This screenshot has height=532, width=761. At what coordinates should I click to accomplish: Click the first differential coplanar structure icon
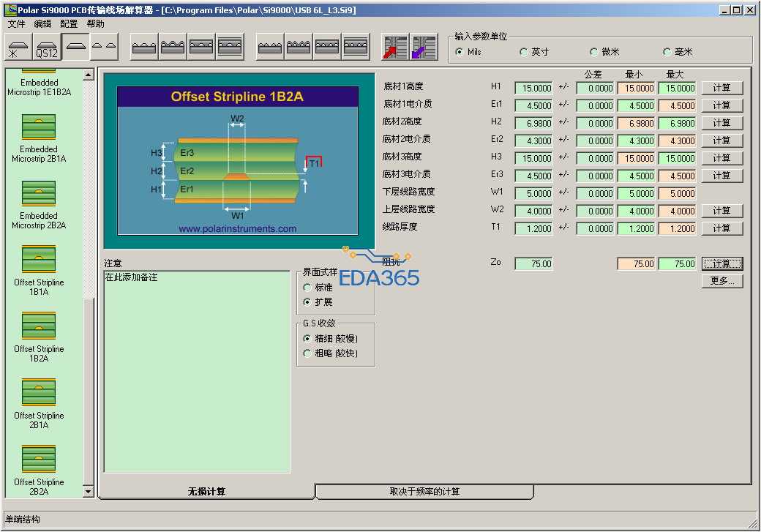270,47
